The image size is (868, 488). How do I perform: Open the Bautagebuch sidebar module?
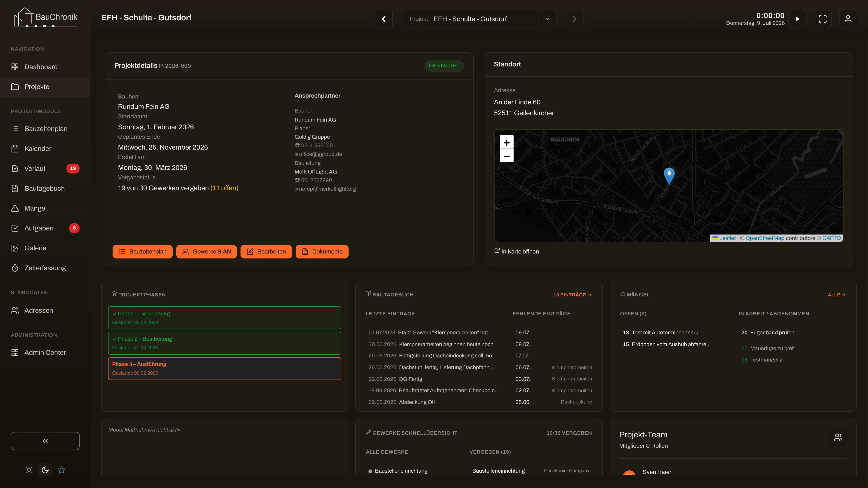point(45,188)
